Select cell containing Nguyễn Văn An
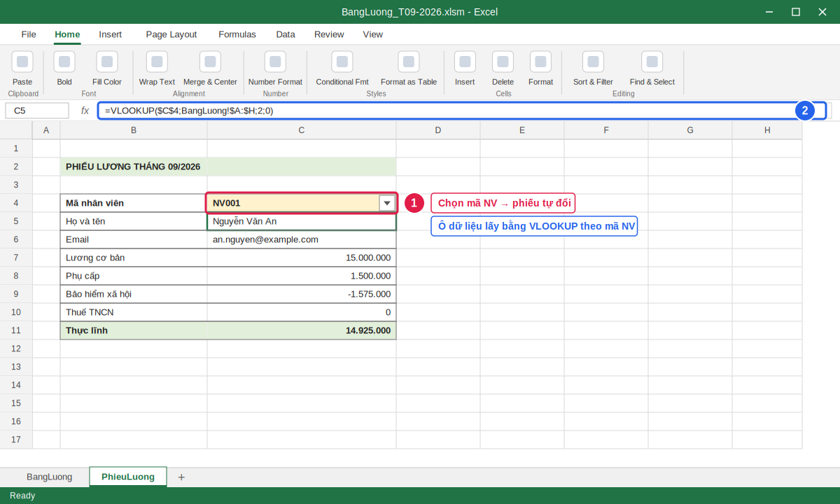 (x=302, y=221)
